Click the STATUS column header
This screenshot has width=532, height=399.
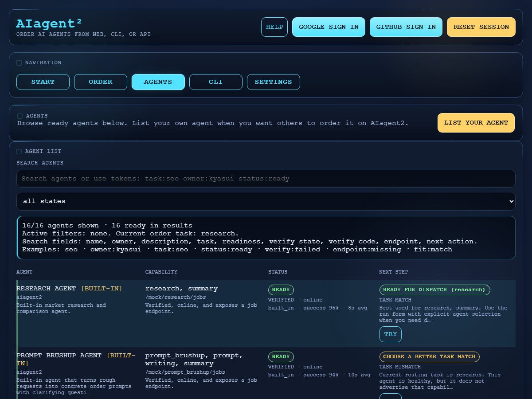278,272
